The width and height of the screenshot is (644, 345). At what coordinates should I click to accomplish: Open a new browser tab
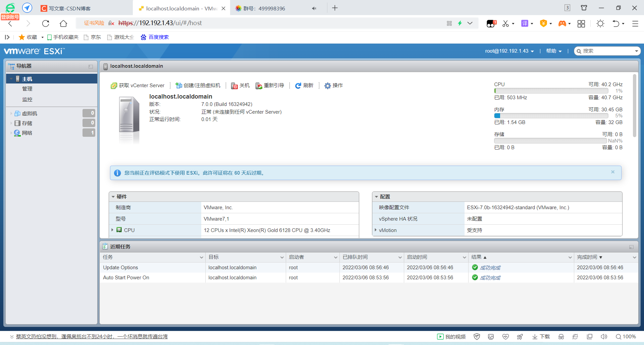click(x=335, y=8)
